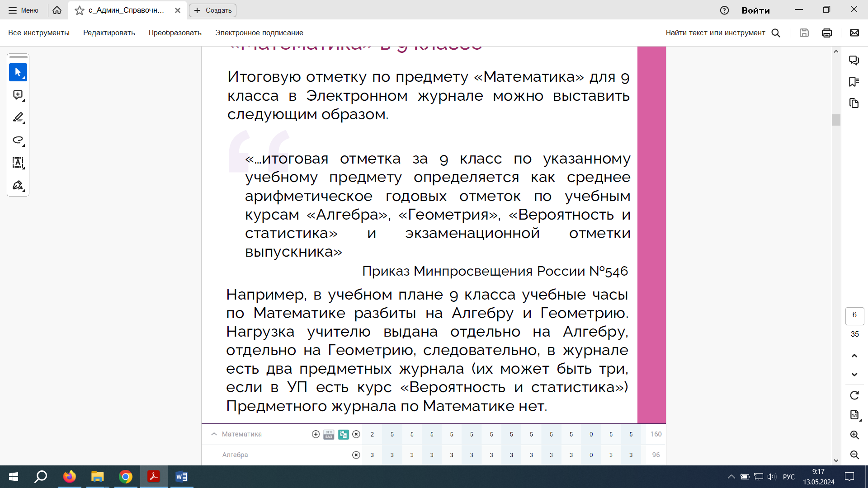Image resolution: width=868 pixels, height=488 pixels.
Task: Click the save diskette icon
Action: (x=804, y=33)
